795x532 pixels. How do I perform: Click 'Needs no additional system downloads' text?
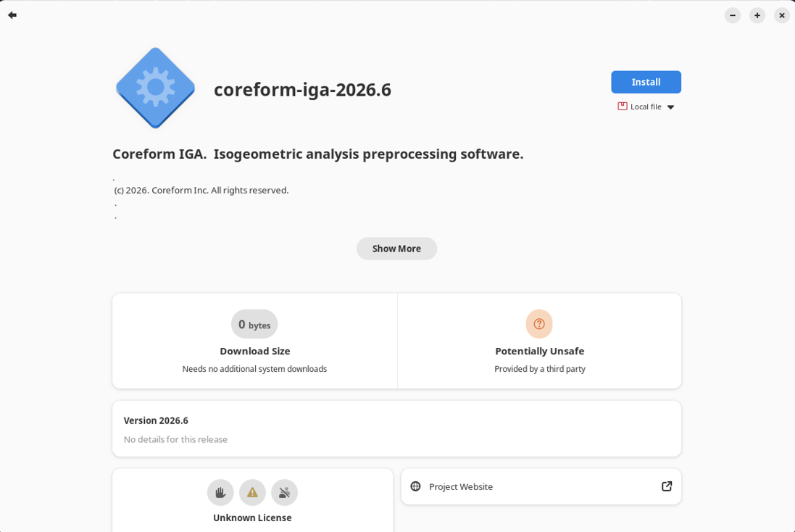point(254,369)
